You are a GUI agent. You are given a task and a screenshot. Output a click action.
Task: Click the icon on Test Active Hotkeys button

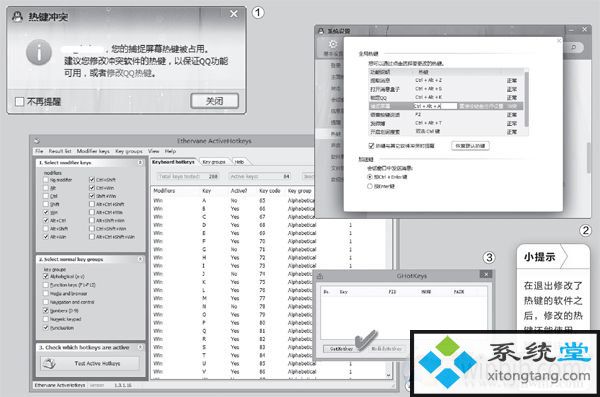[49, 363]
